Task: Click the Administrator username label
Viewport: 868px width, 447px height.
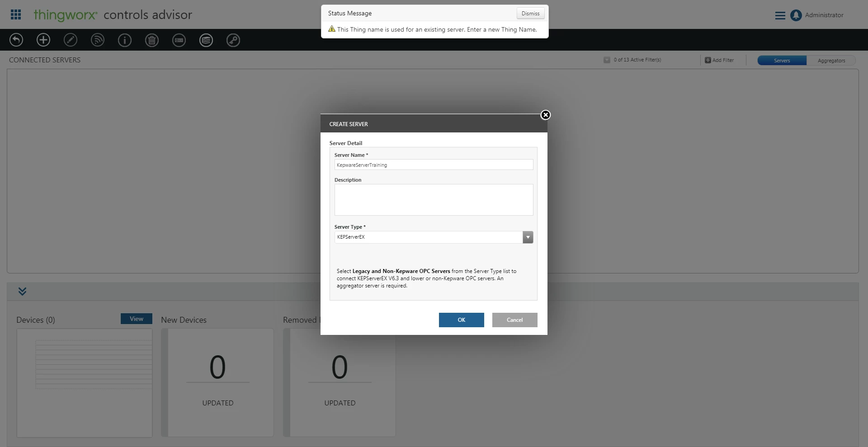Action: [824, 15]
